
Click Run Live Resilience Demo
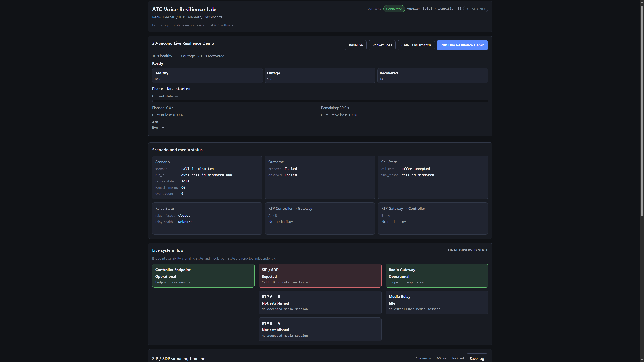click(x=462, y=45)
